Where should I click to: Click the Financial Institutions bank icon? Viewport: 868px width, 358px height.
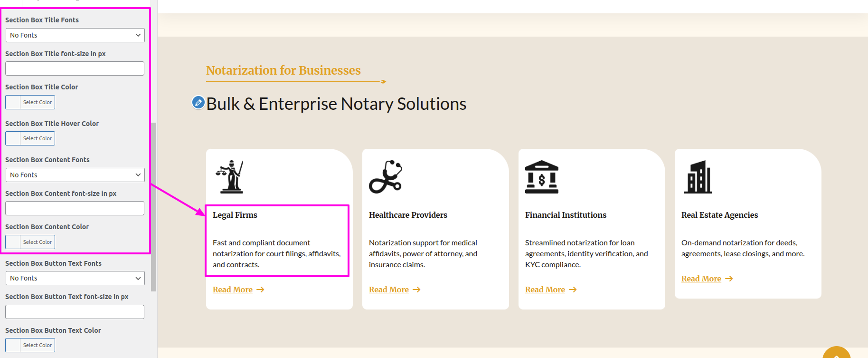click(x=541, y=176)
